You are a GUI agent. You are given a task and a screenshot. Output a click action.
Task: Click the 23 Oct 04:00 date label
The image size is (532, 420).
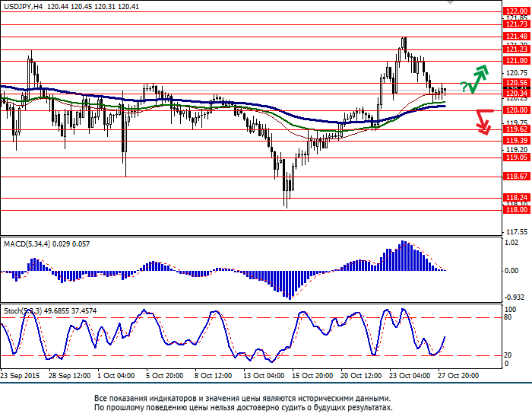pos(409,376)
